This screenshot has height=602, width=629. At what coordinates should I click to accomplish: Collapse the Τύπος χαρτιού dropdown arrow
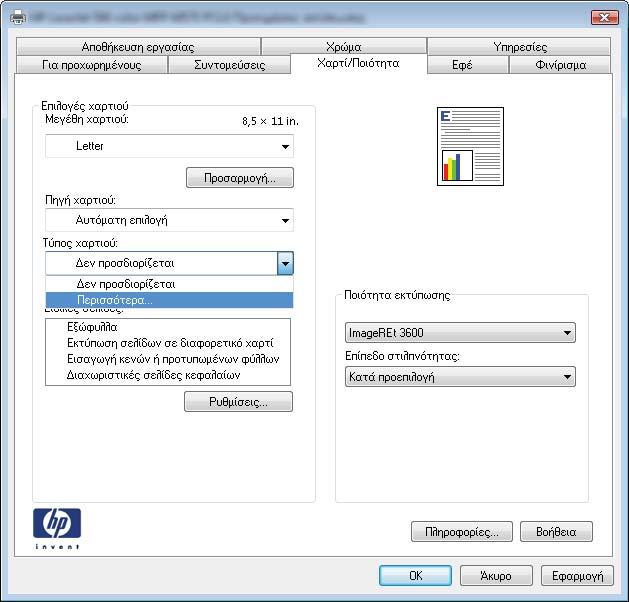(x=285, y=264)
